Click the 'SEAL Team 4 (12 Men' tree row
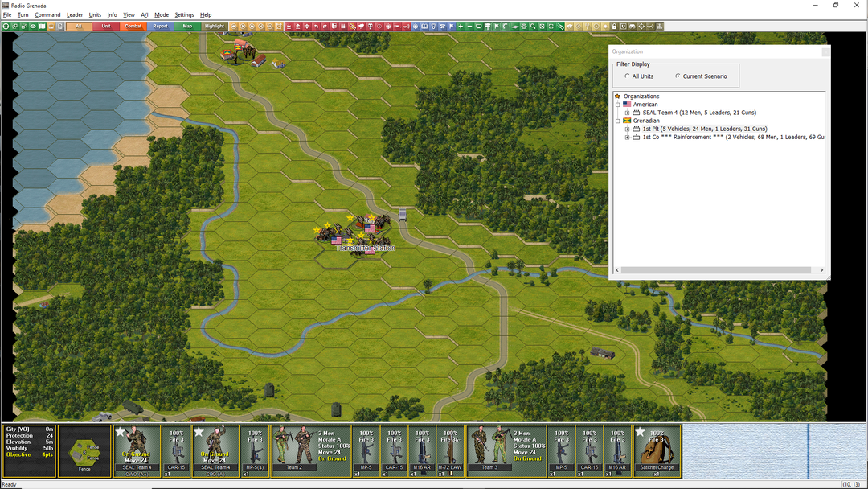Screen dimensions: 868x489 (699, 113)
